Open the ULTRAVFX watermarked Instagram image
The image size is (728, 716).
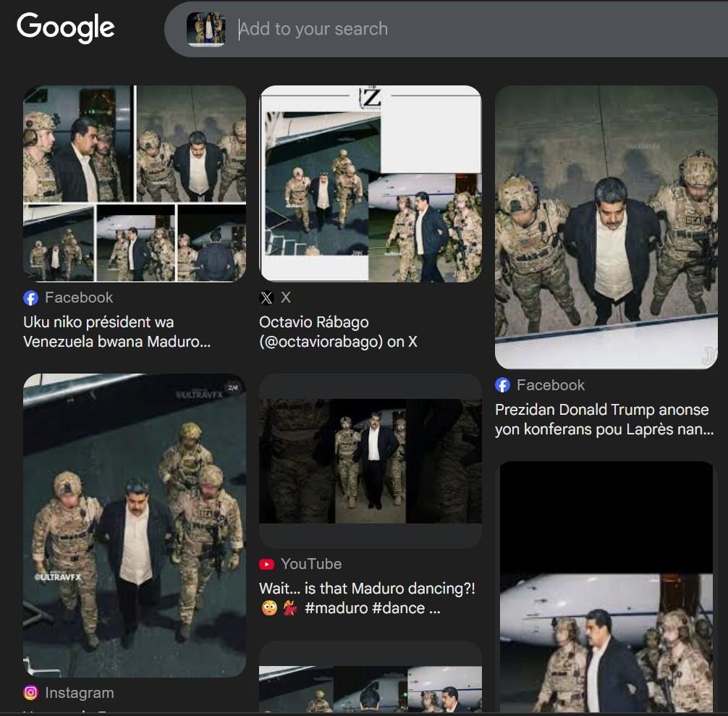click(135, 525)
